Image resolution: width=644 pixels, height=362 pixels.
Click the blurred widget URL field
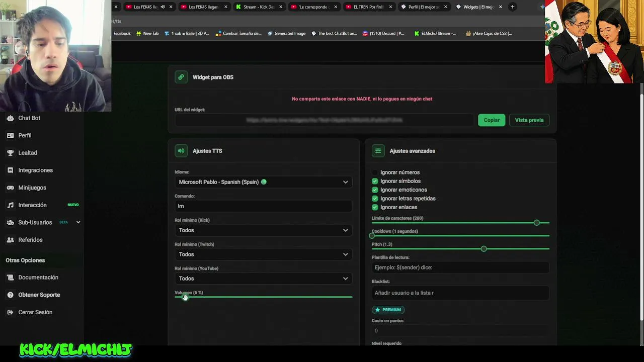coord(324,120)
